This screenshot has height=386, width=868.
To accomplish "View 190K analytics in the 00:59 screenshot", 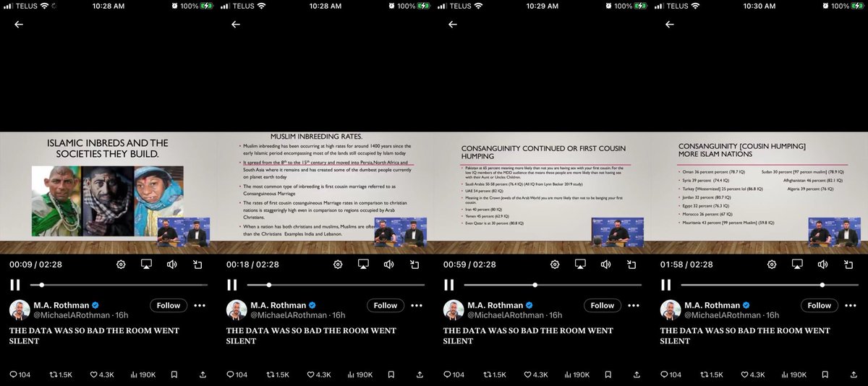I will (577, 374).
